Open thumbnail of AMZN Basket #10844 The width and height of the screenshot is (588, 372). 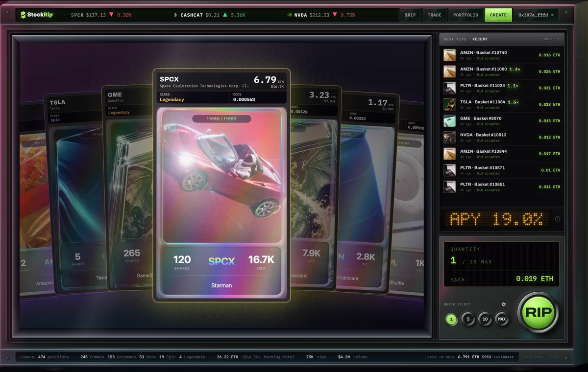pos(449,154)
